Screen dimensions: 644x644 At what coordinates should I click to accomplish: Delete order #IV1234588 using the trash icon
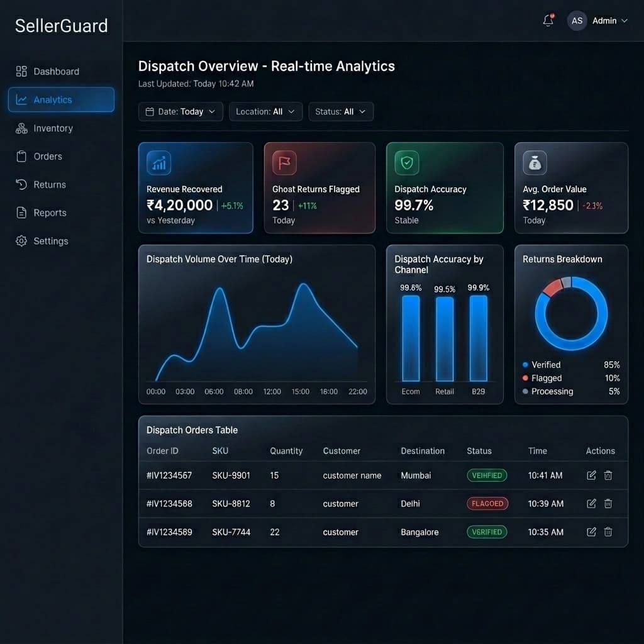[x=608, y=504]
